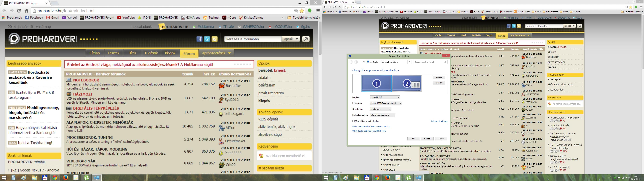Screen dimensions: 644x181
Task: Open Tesztek tab on the left page
Action: [114, 53]
